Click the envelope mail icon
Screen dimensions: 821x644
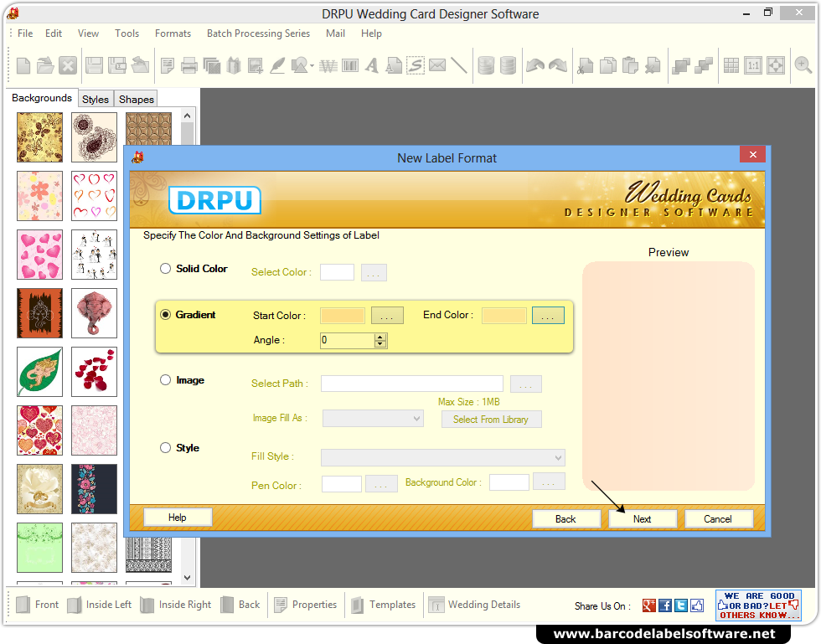click(x=437, y=65)
